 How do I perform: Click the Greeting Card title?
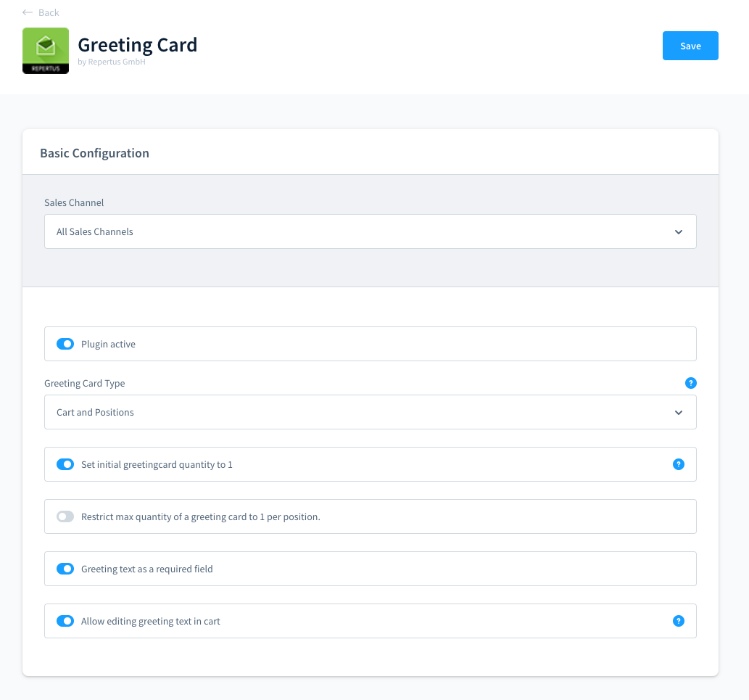point(138,45)
